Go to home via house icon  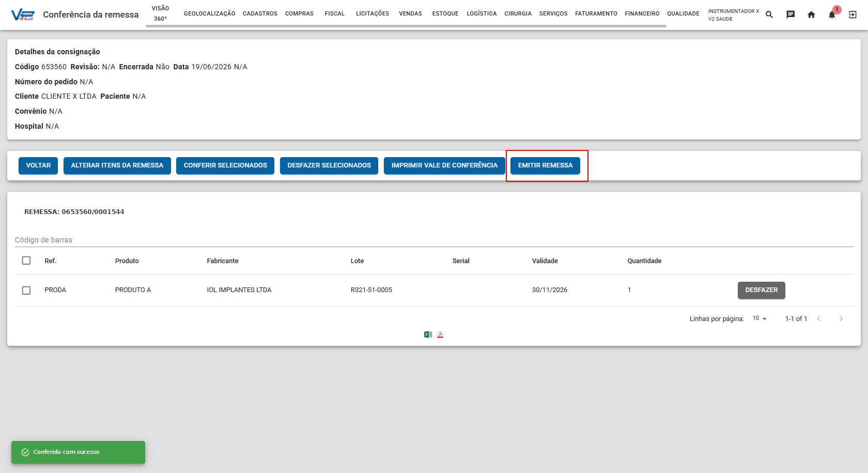coord(811,14)
